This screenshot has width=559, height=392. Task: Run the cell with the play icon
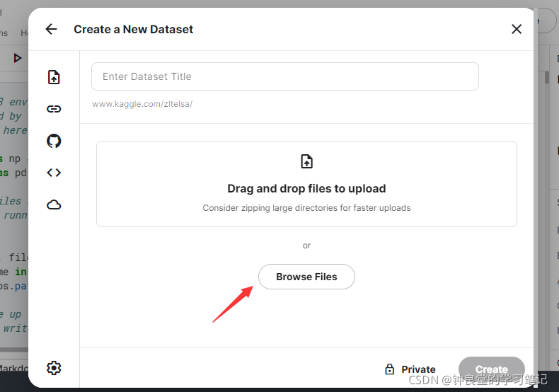17,58
